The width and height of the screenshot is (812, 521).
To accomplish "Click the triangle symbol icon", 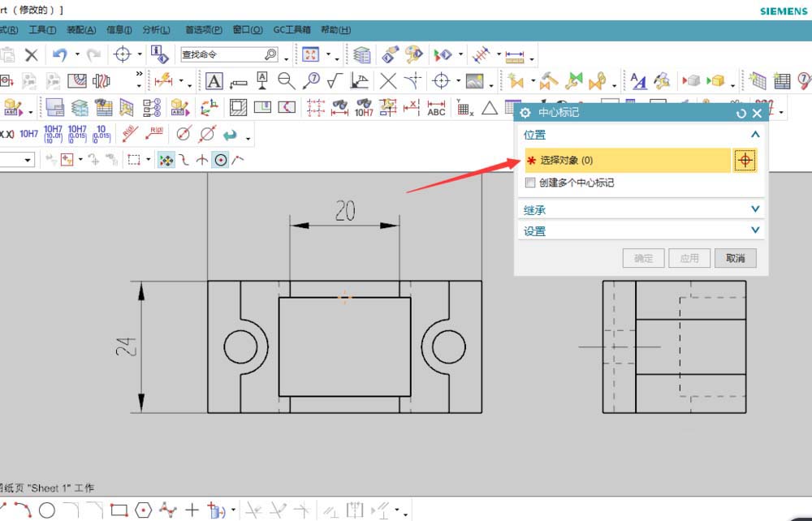I will [490, 108].
